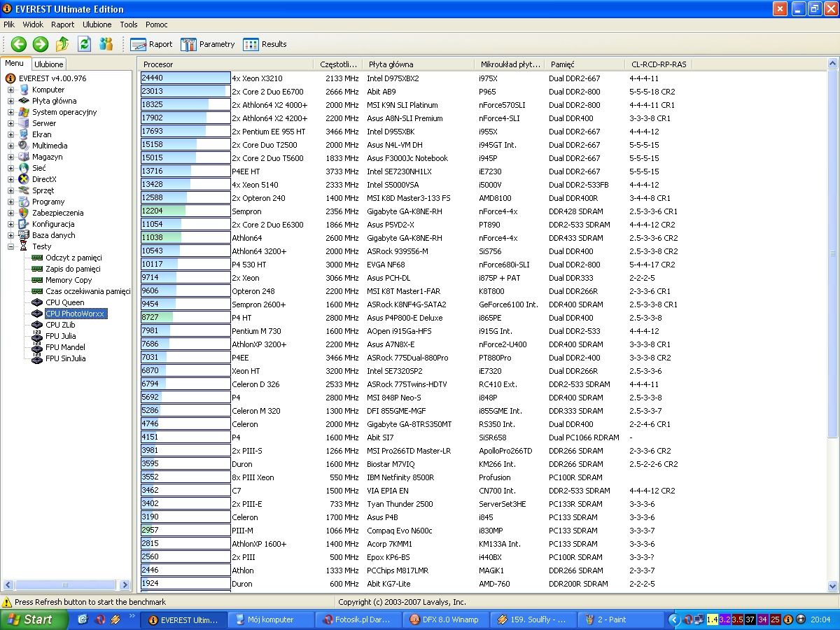
Task: Select Czas oczekiwania pamięci test
Action: [x=88, y=291]
